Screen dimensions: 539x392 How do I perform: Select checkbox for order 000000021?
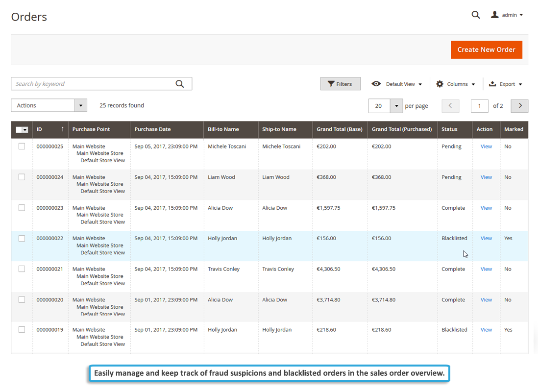(22, 269)
